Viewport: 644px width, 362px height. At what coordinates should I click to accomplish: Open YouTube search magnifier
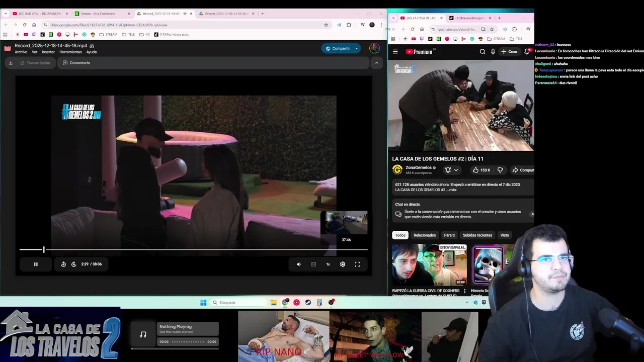[x=482, y=52]
